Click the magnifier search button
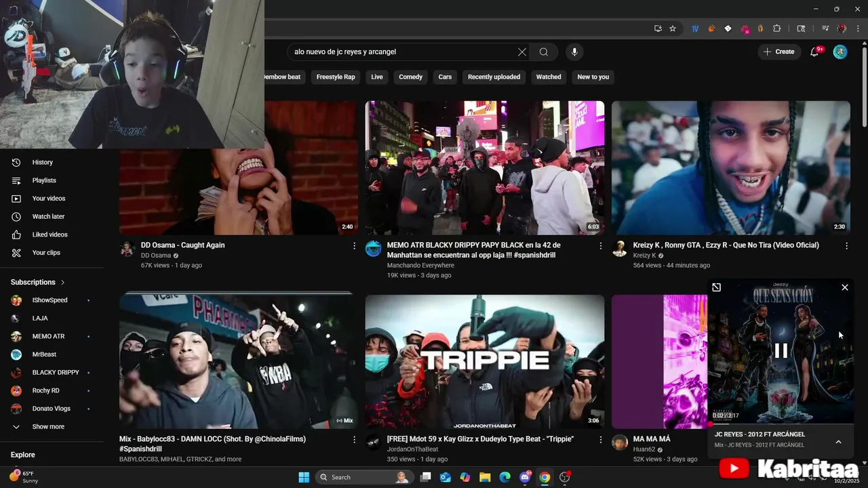This screenshot has width=868, height=488. (544, 52)
